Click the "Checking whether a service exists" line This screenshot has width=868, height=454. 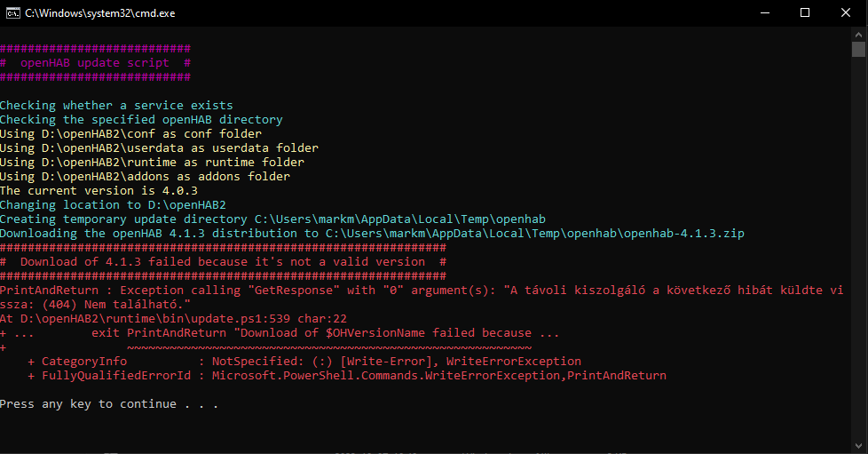click(116, 106)
